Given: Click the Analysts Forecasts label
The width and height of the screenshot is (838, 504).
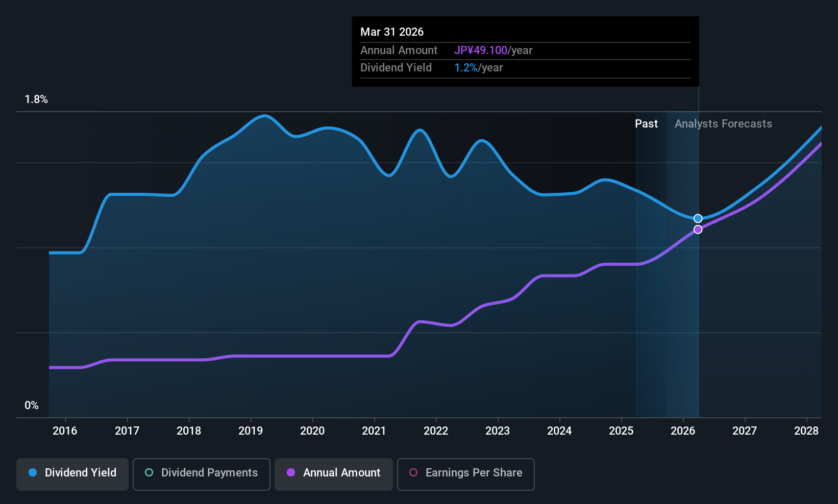Looking at the screenshot, I should (x=723, y=124).
